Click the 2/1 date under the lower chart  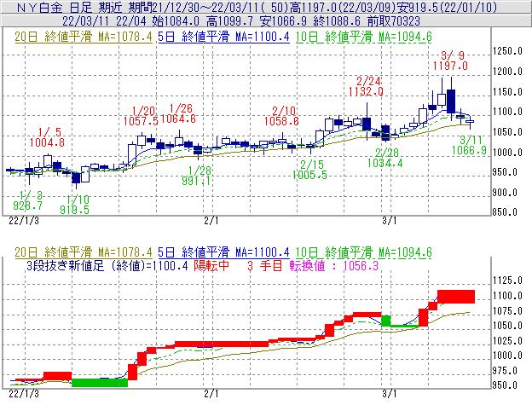[211, 394]
